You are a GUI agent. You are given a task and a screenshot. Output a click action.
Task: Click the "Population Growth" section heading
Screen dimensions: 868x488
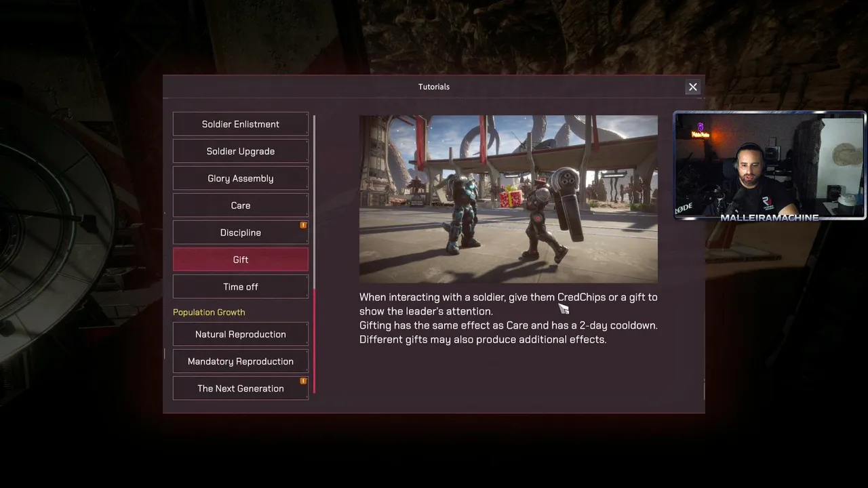209,312
